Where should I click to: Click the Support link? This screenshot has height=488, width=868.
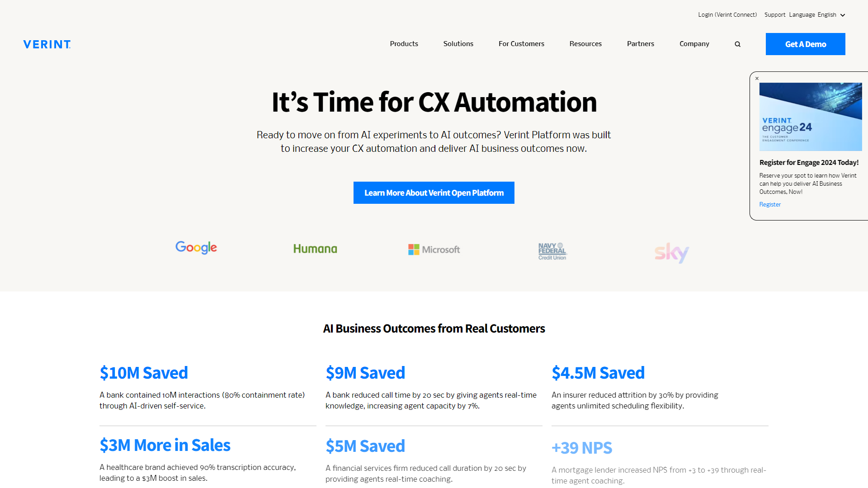(x=774, y=15)
